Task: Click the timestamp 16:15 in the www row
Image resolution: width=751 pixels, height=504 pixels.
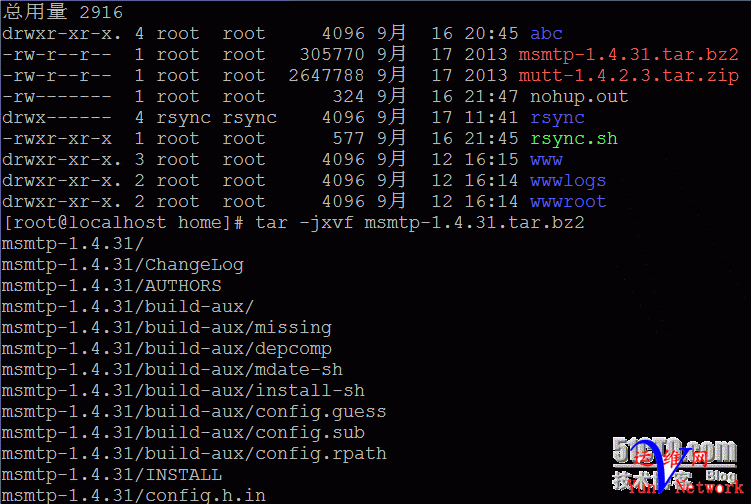Action: click(x=491, y=160)
